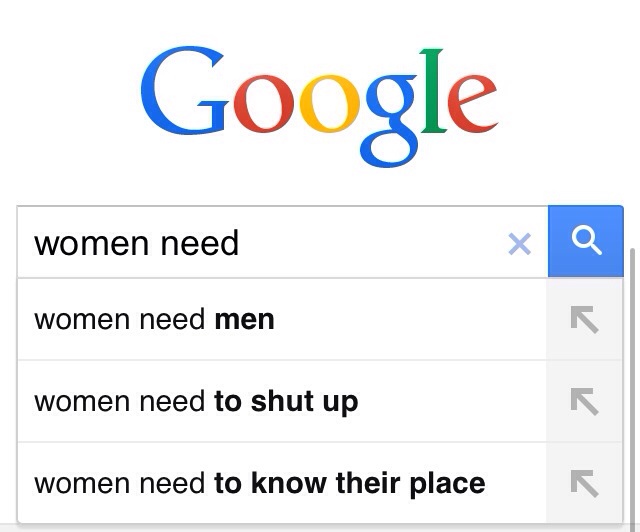Click the blue capital G in the logo
The height and width of the screenshot is (532, 640).
click(x=184, y=91)
